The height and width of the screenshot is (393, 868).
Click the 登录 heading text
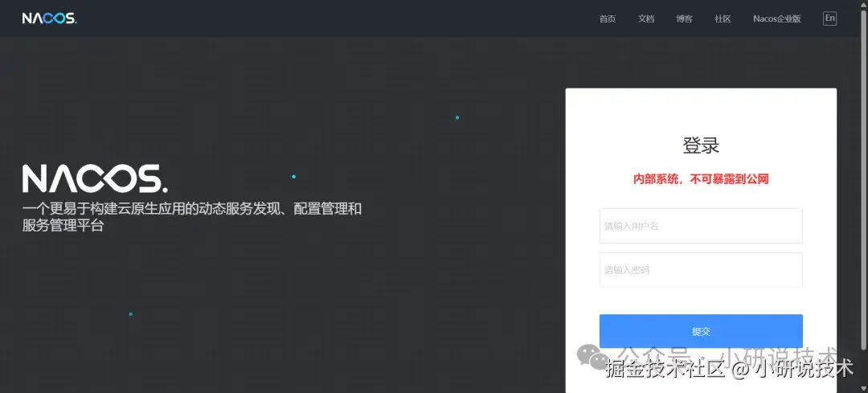point(701,146)
